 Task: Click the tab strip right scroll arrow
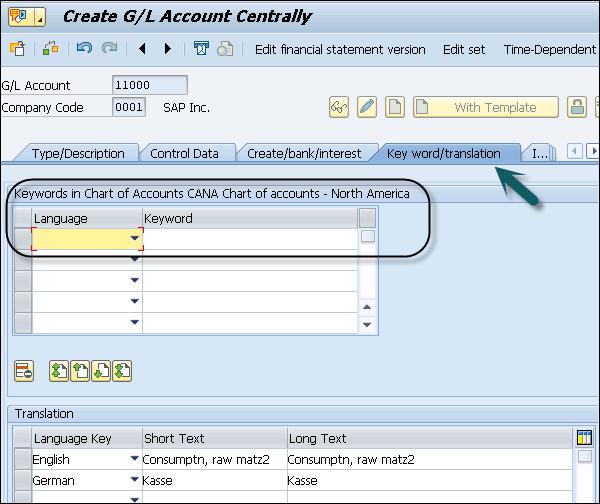click(593, 151)
